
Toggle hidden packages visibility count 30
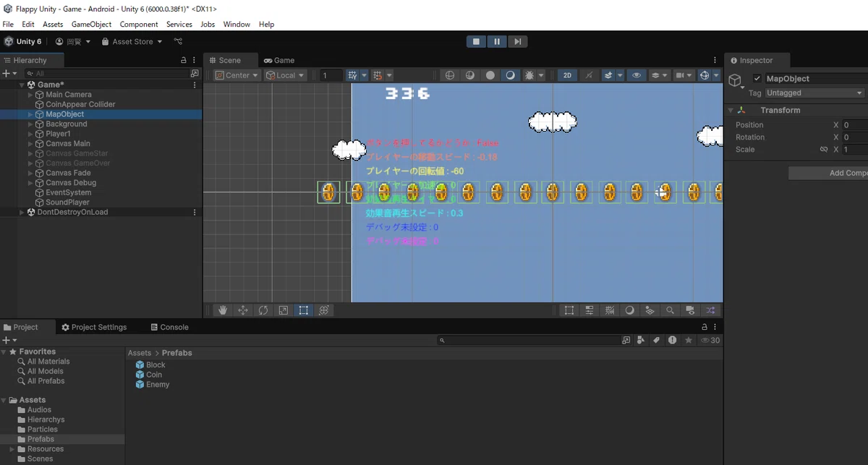pyautogui.click(x=710, y=340)
